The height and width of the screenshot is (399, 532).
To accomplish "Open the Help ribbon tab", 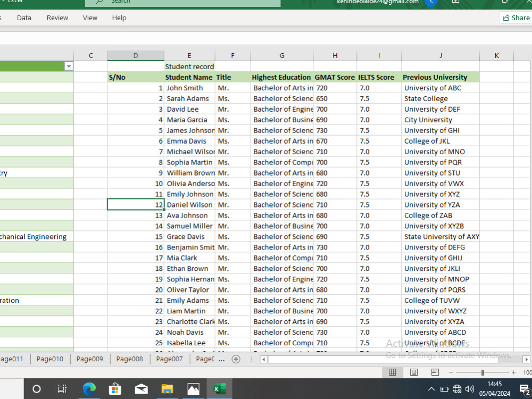I will tap(119, 18).
